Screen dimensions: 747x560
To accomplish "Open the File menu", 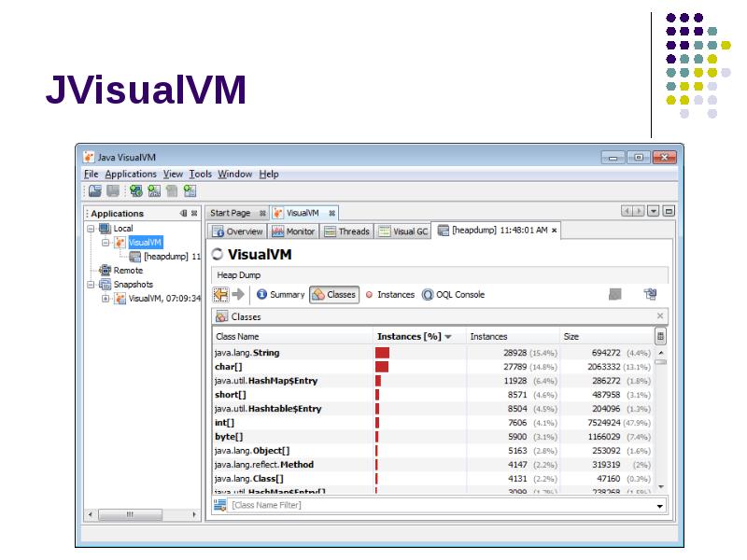I will tap(91, 174).
